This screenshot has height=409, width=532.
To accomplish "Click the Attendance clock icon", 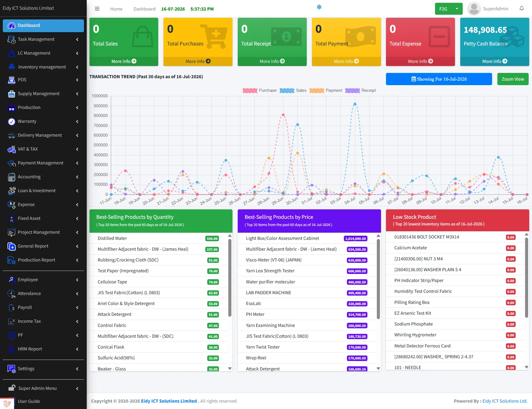I will (11, 294).
